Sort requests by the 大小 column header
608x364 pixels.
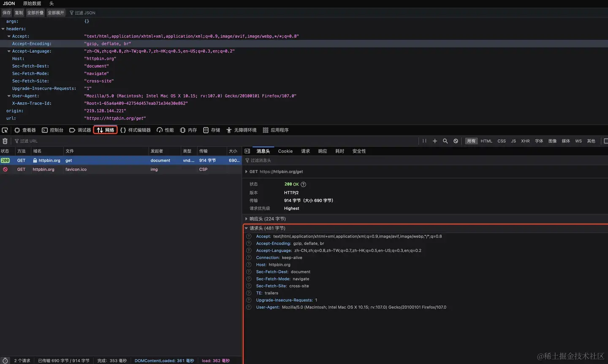[x=234, y=151]
